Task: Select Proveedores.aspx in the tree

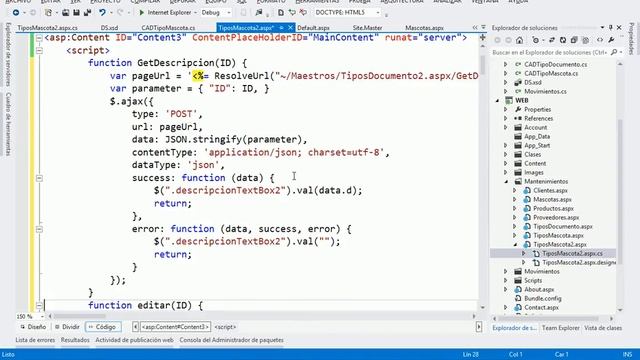Action: pos(556,218)
